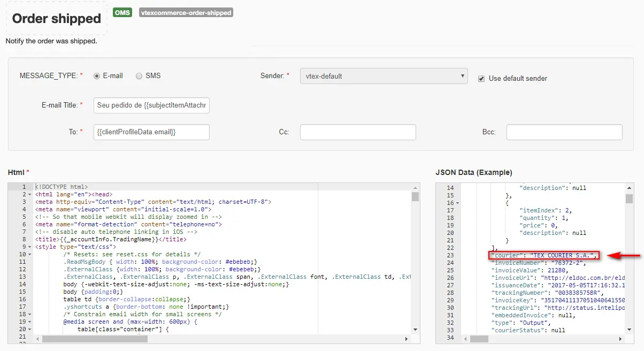Toggle the Use default sender checkbox

(x=481, y=78)
